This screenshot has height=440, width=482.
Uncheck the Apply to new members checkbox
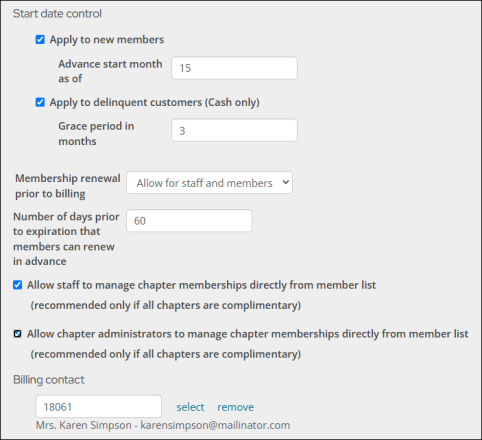tap(40, 40)
